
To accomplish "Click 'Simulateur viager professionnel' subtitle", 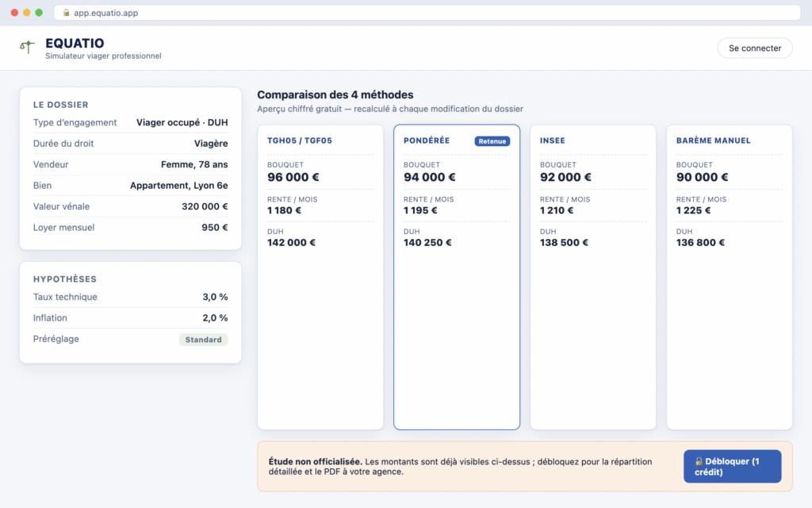I will (103, 56).
